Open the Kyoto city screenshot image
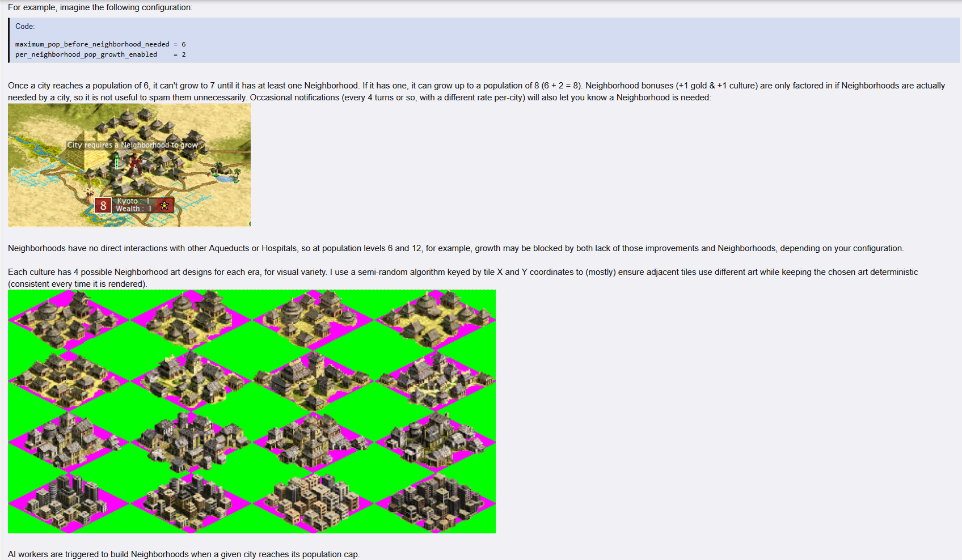Viewport: 962px width, 560px height. [x=129, y=165]
